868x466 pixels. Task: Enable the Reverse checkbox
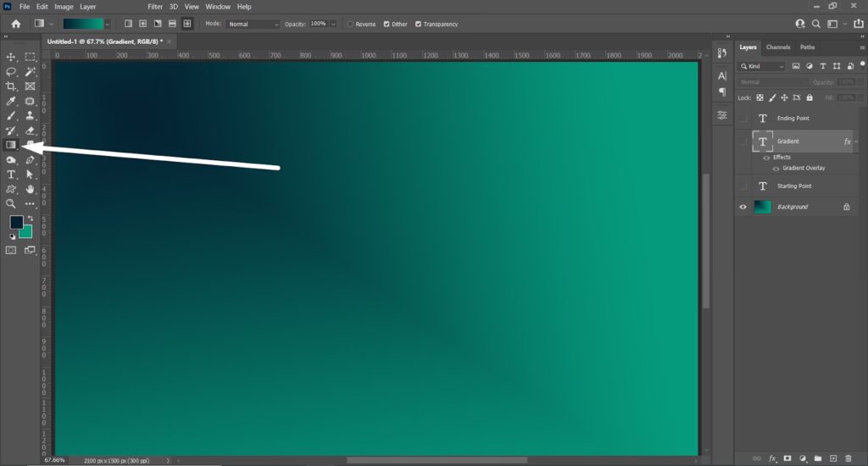point(351,24)
